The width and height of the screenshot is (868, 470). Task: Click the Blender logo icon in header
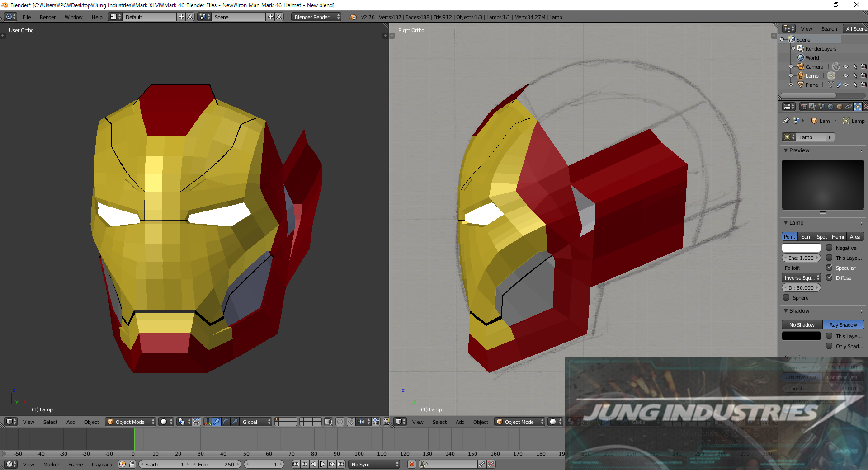coord(353,17)
